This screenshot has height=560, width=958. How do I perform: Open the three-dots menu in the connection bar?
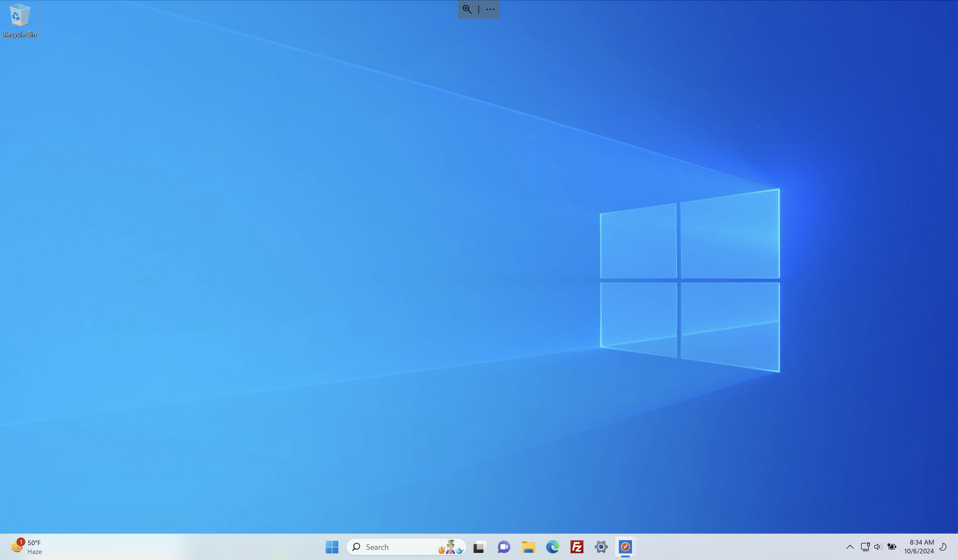click(490, 9)
